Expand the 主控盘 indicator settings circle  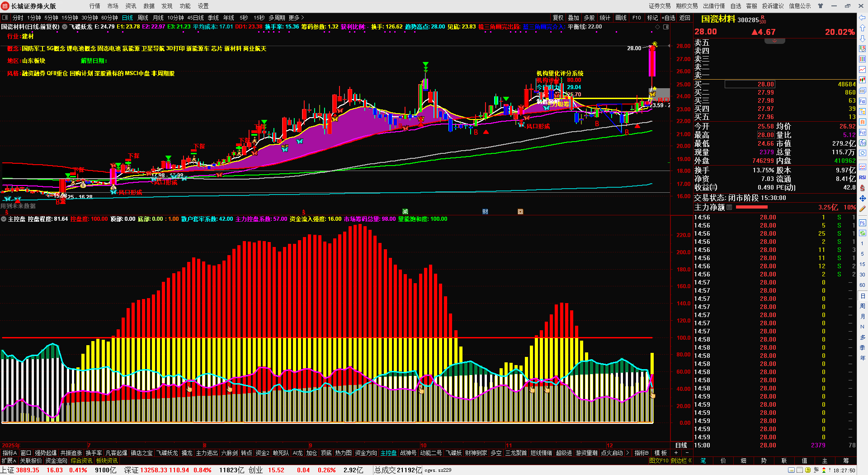pos(4,219)
